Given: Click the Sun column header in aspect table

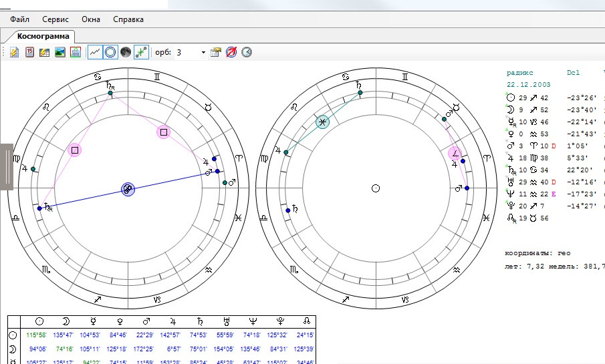Looking at the screenshot, I should click(x=39, y=321).
